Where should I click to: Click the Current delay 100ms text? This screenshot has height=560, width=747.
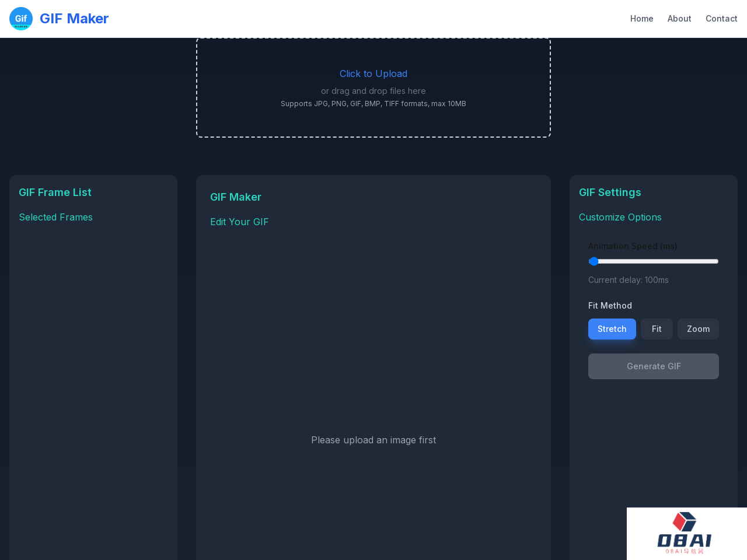point(628,279)
